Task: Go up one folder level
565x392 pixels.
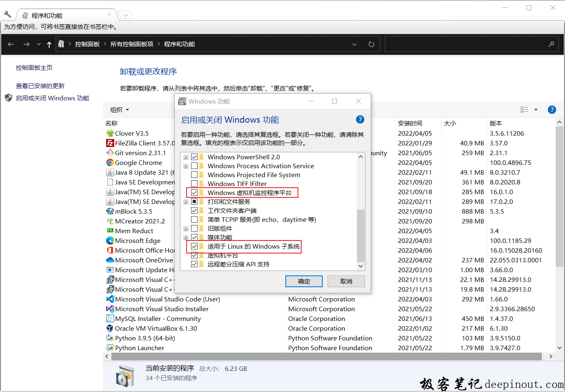Action: click(49, 44)
